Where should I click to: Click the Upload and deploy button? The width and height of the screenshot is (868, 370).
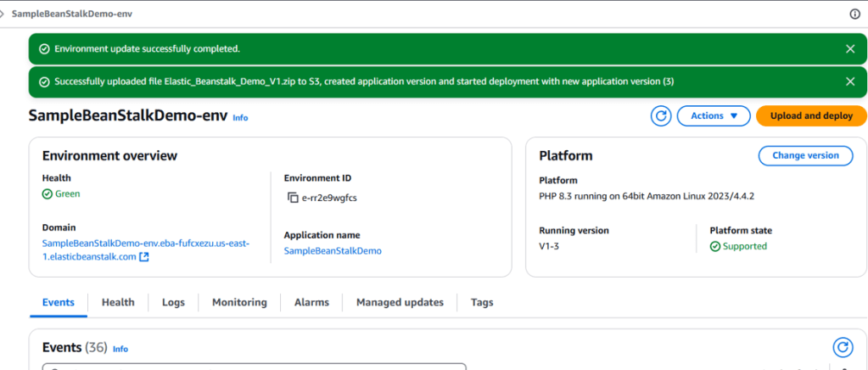click(811, 116)
